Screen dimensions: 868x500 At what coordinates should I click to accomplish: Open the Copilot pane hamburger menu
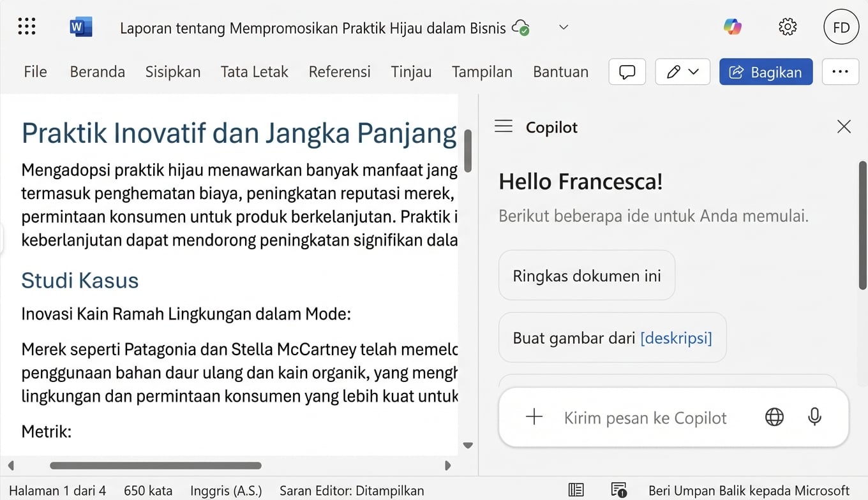[503, 126]
